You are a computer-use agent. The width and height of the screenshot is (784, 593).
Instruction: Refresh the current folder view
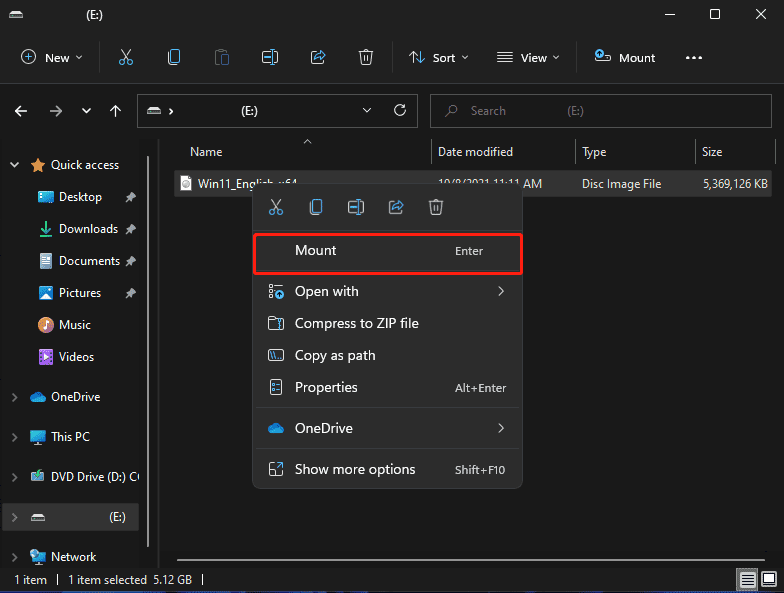400,110
